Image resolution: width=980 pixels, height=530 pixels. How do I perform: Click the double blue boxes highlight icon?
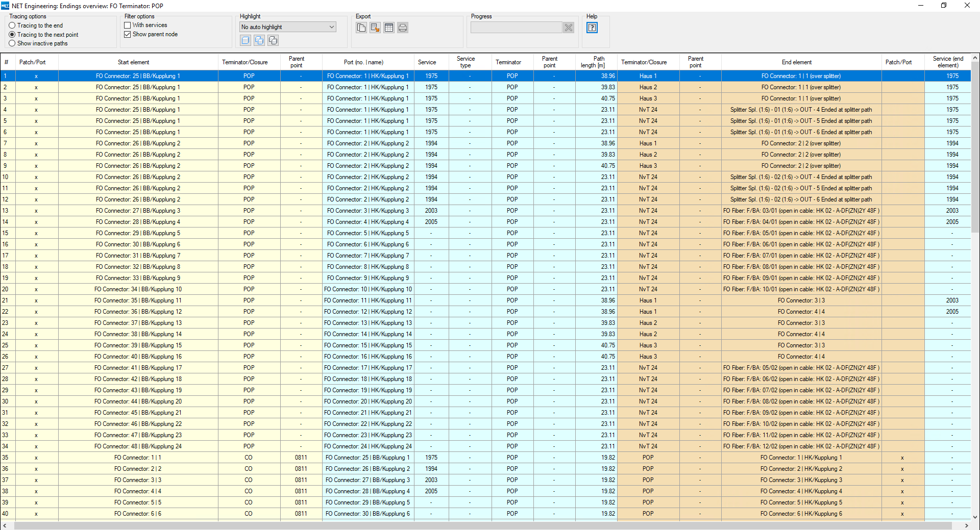259,40
